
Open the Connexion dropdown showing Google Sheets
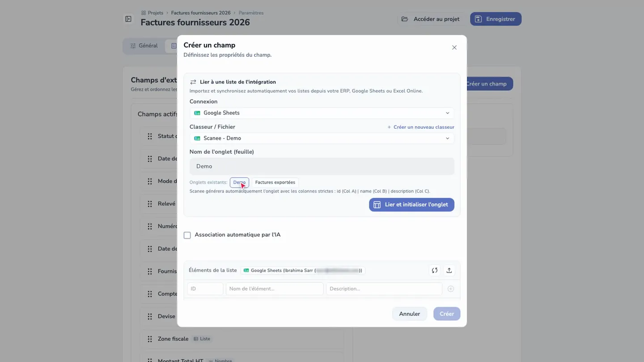322,113
